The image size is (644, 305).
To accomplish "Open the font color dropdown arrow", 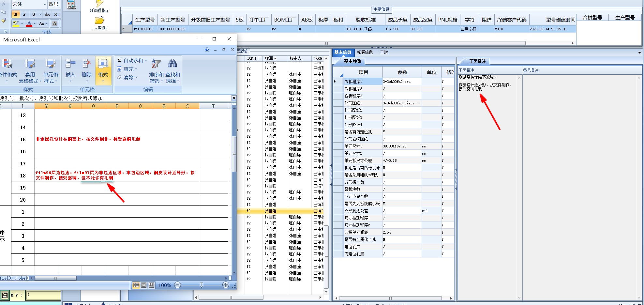I will (35, 23).
